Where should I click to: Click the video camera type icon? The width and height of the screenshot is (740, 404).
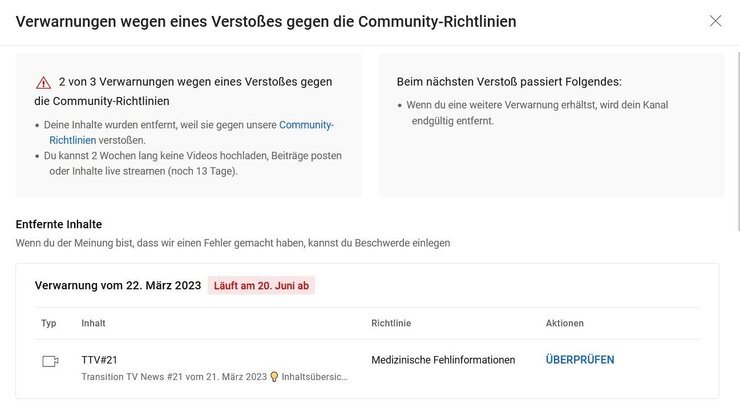[x=50, y=362]
